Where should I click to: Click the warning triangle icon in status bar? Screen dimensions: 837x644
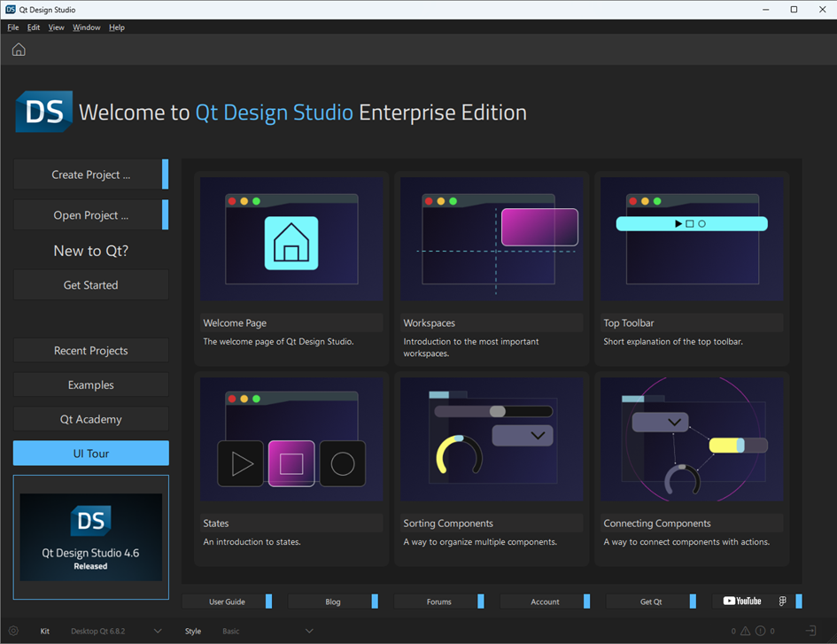pyautogui.click(x=745, y=631)
